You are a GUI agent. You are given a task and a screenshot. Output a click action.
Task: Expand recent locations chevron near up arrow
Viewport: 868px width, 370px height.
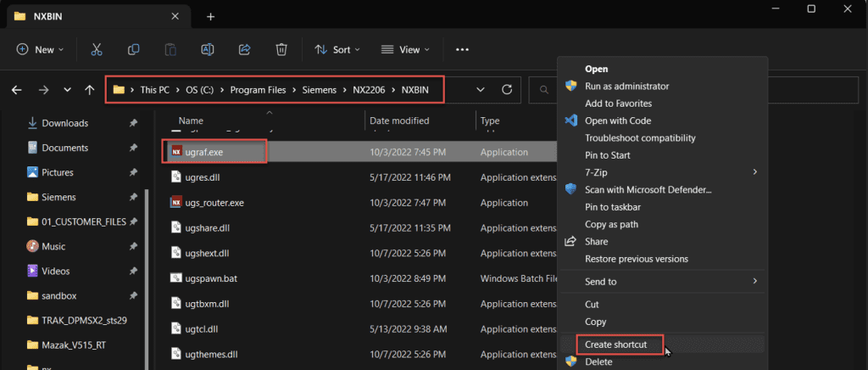click(67, 90)
